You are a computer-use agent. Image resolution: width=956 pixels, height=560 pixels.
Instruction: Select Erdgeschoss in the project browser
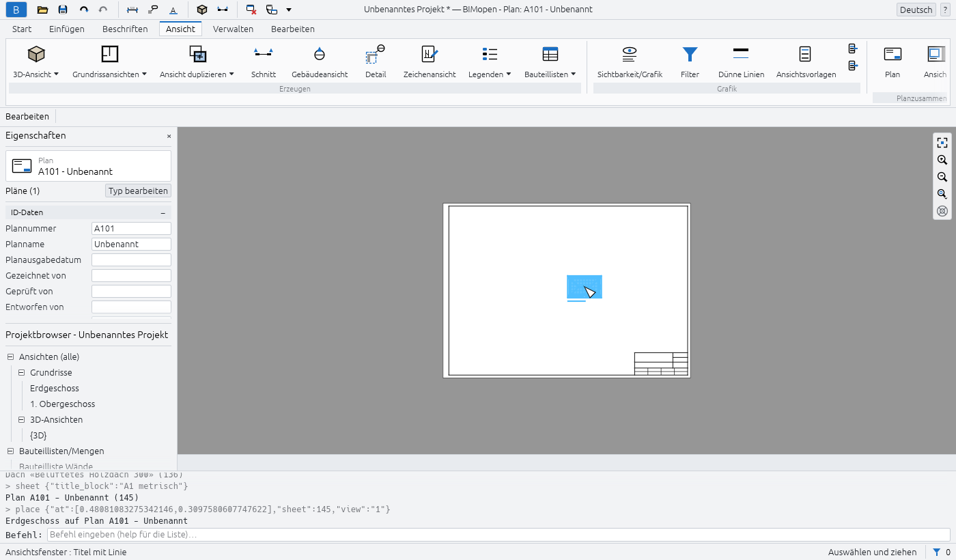coord(55,389)
